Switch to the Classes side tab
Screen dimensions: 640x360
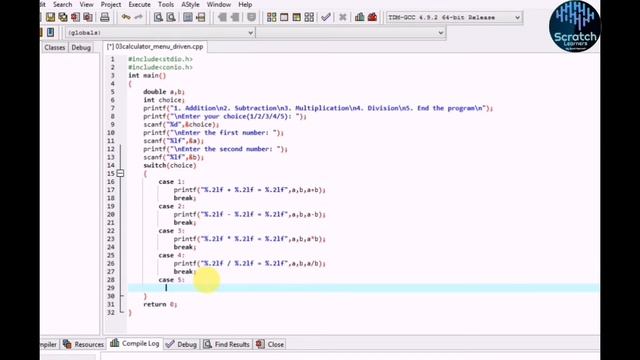coord(55,47)
